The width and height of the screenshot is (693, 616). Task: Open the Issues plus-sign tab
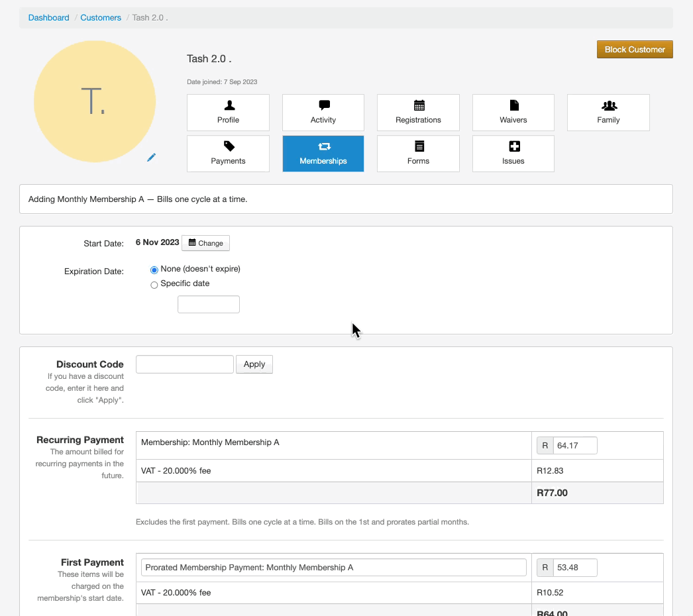[x=513, y=154]
